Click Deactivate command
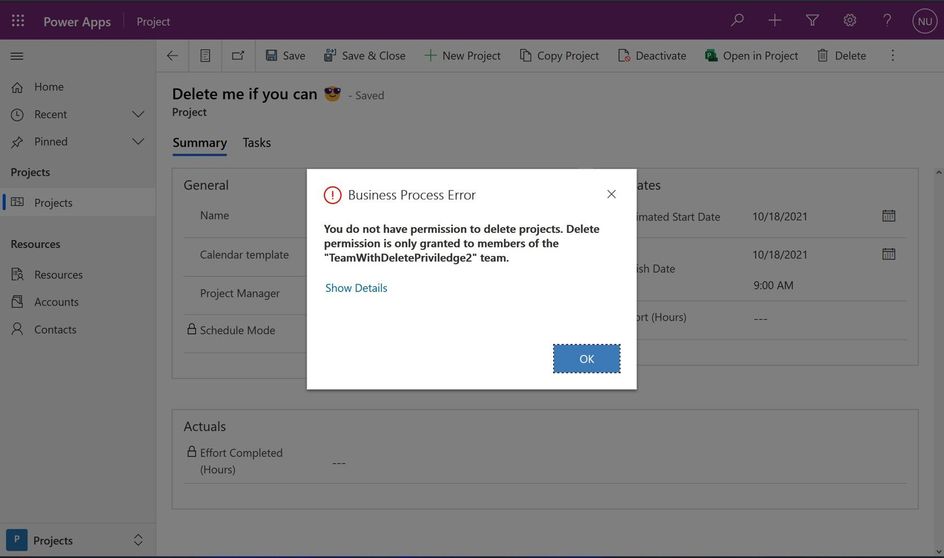Screen dimensions: 944x558 (x=652, y=55)
